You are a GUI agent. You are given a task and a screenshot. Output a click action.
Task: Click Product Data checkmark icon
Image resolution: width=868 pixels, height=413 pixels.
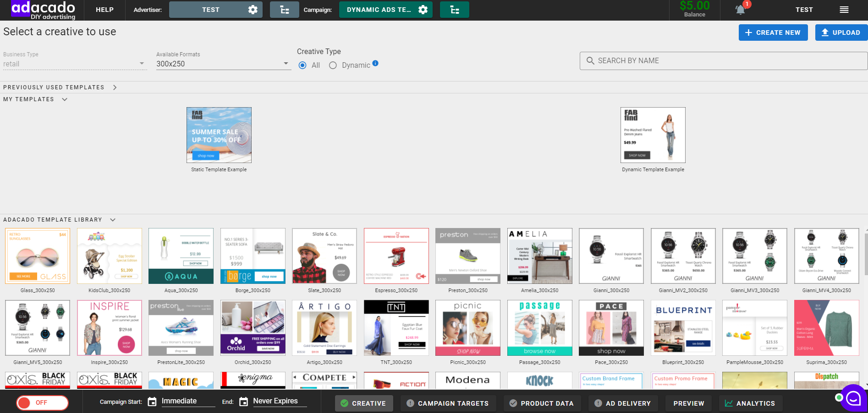(x=513, y=403)
